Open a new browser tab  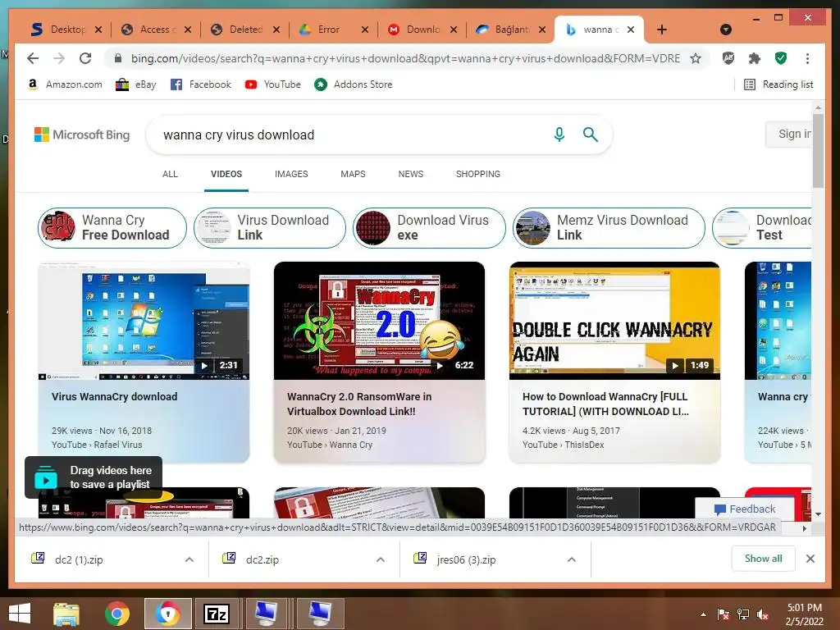[662, 30]
